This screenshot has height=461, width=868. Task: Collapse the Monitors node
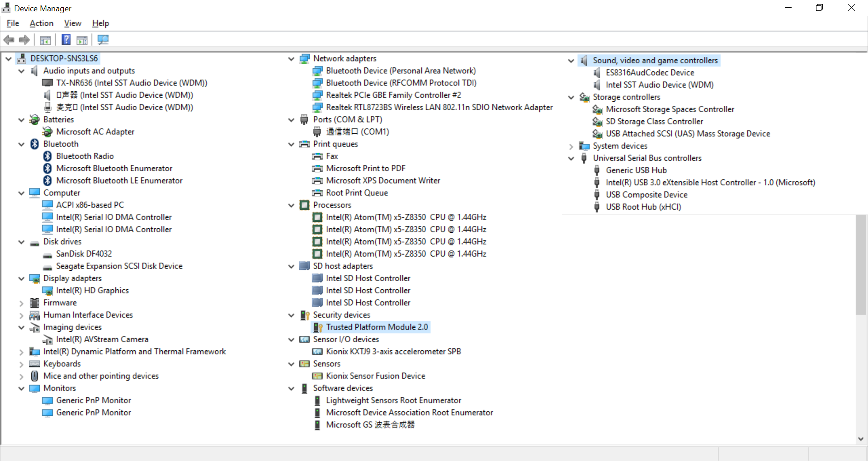21,388
